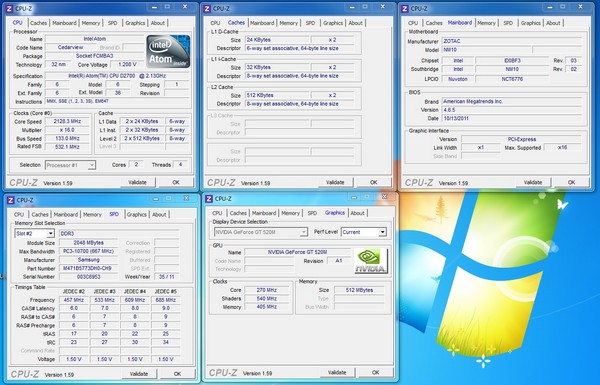Click OK button in the Graphics window
600x385 pixels.
pos(375,372)
